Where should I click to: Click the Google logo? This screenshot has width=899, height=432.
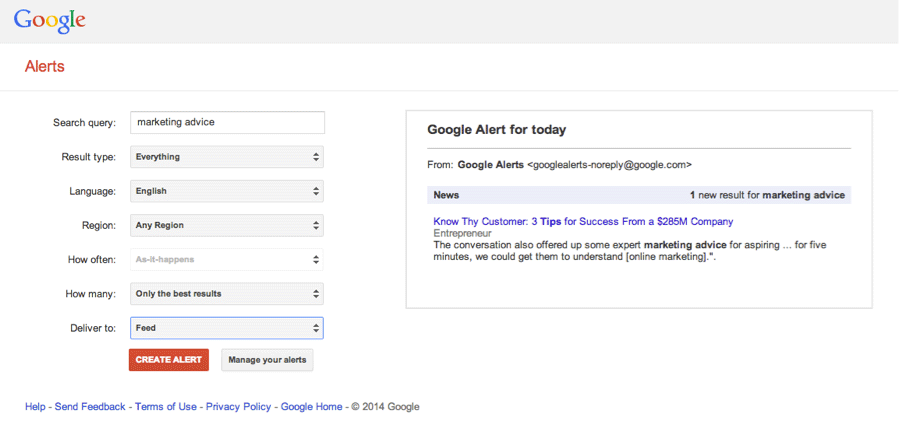point(50,20)
